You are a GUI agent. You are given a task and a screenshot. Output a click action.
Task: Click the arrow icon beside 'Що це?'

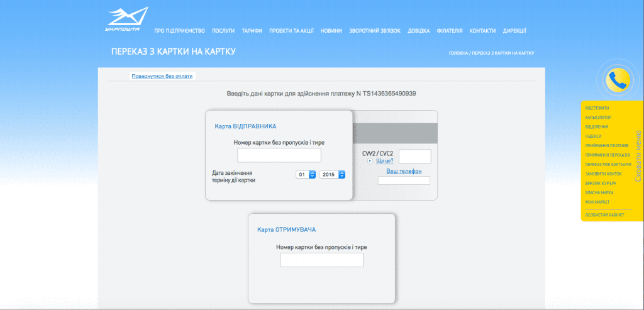[370, 160]
